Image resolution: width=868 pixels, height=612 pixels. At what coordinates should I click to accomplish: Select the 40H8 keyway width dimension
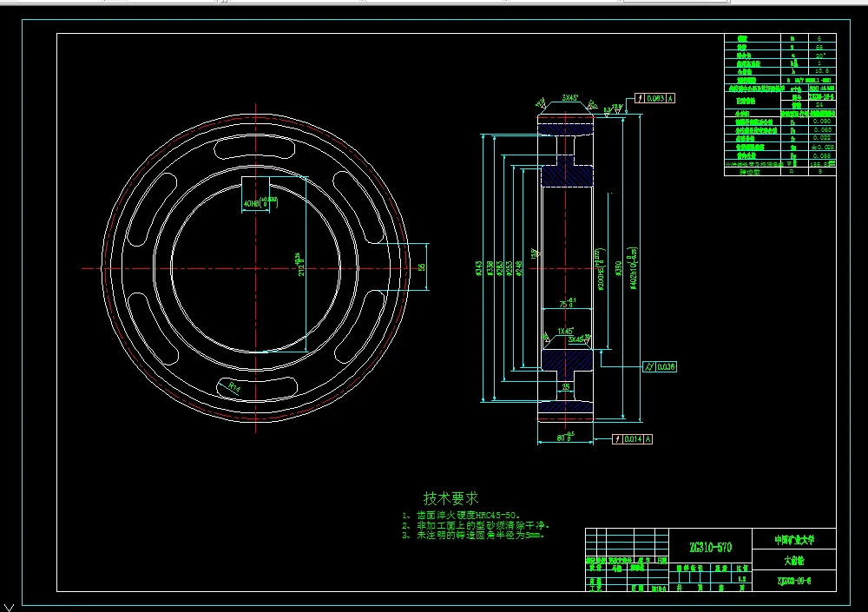[260, 203]
